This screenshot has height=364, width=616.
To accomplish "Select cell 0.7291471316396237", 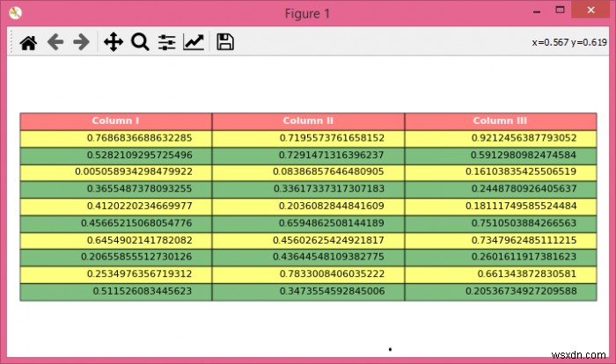I will [308, 156].
